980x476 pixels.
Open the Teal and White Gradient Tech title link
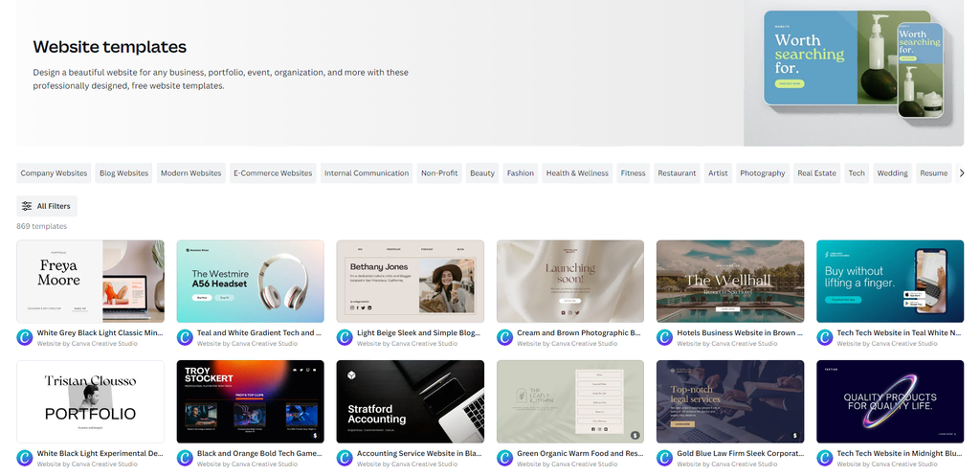[260, 333]
